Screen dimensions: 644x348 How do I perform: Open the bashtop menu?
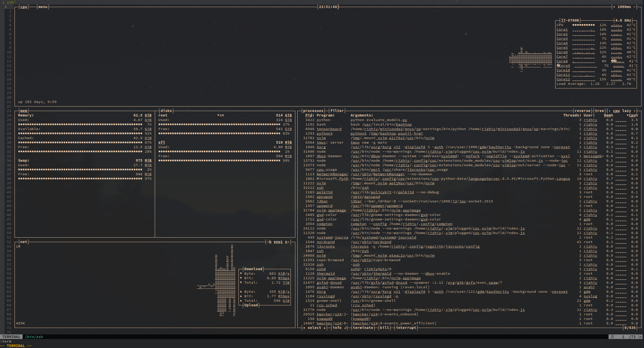coord(42,7)
